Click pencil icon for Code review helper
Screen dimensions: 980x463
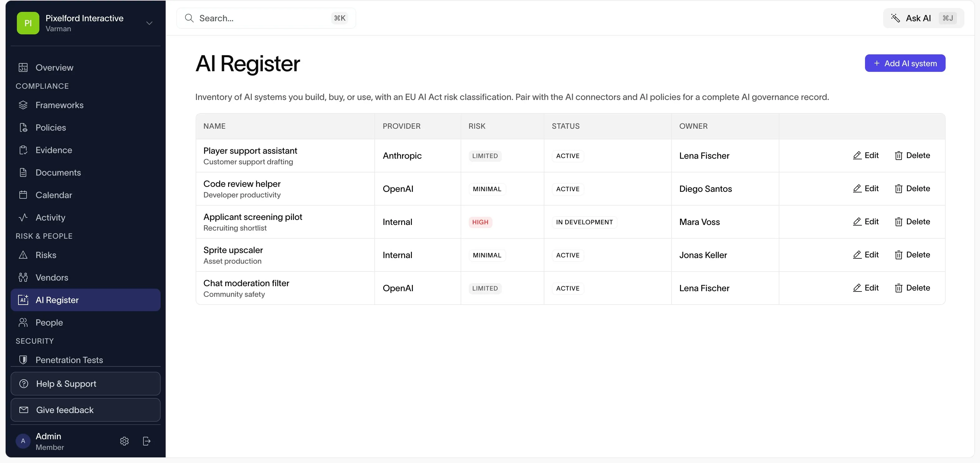pos(857,188)
